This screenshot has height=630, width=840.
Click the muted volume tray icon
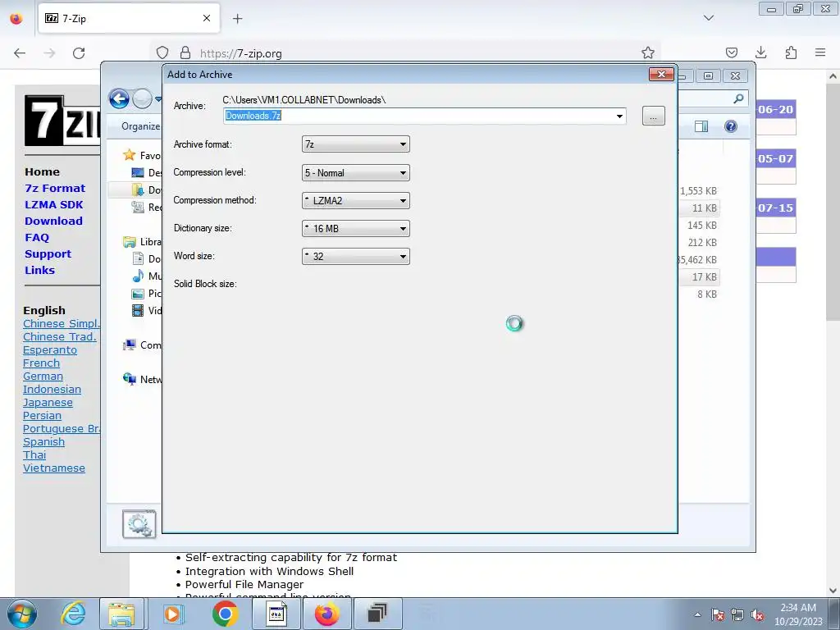[757, 615]
